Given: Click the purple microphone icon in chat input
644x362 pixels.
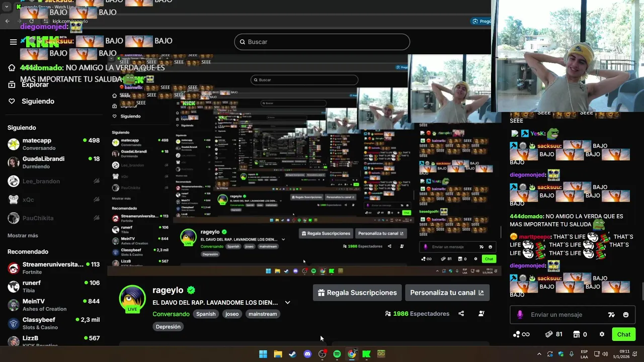Looking at the screenshot, I should (x=520, y=315).
